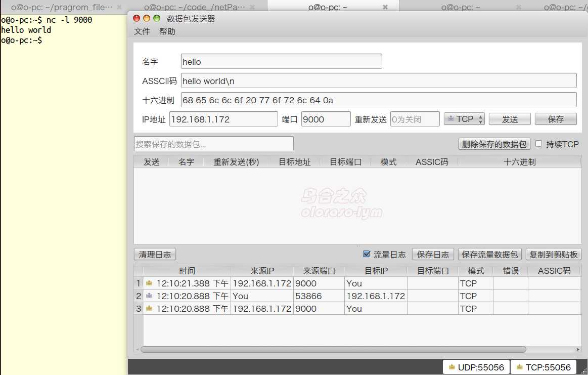Click the 保存日志 button
588x375 pixels.
click(x=433, y=255)
